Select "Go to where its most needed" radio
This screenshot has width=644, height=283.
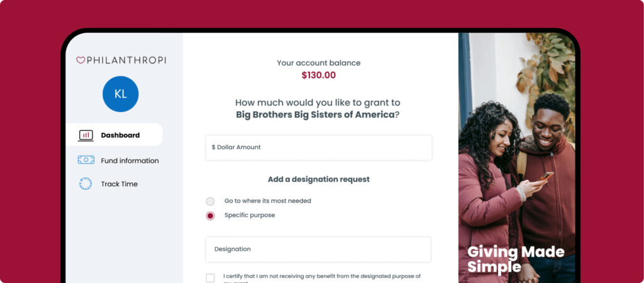coord(210,201)
